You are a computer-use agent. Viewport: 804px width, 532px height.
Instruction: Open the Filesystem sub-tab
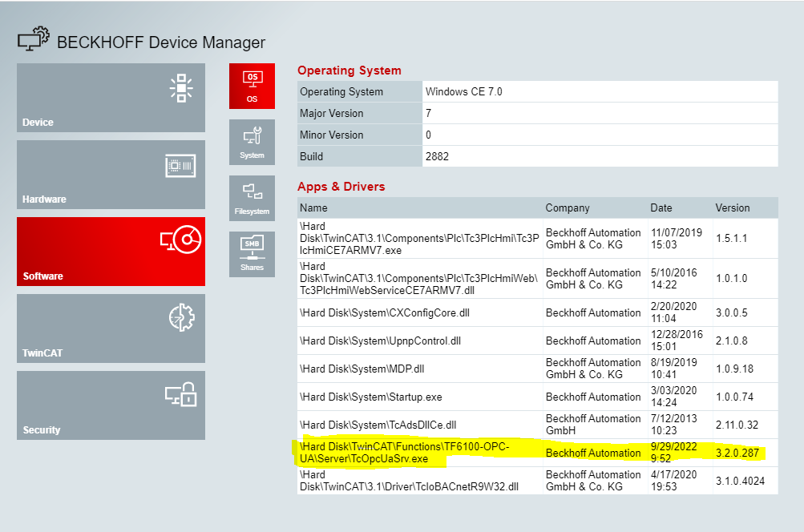point(252,199)
